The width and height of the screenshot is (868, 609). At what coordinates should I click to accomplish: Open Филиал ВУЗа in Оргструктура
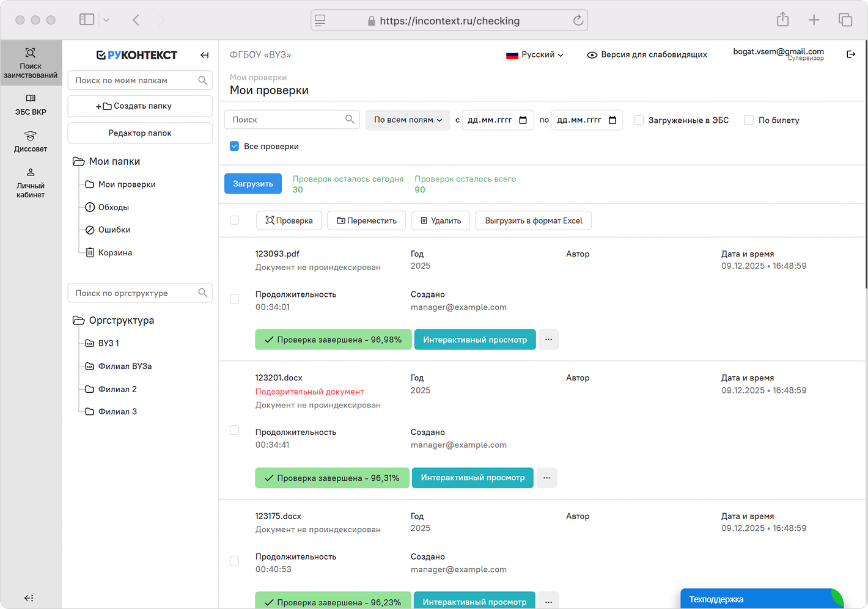pos(125,366)
